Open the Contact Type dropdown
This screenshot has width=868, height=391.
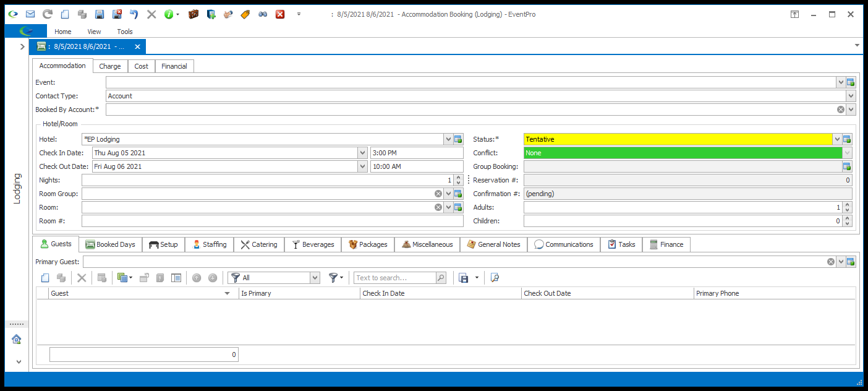[x=851, y=96]
